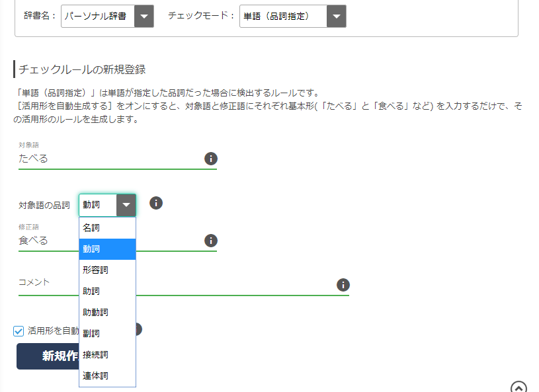Choose 形容詞 in the dropdown list

[x=107, y=270]
